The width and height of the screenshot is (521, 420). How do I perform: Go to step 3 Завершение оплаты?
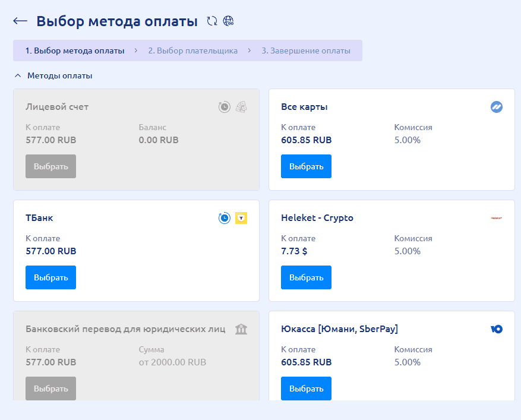[x=305, y=50]
